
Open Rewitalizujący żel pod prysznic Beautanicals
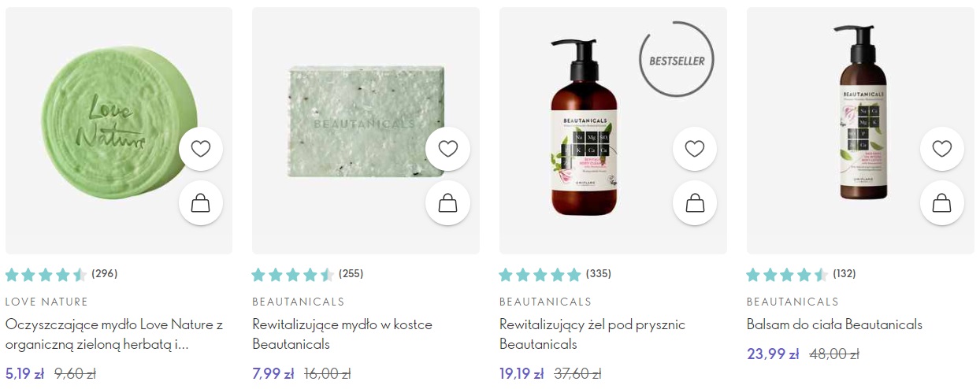[x=592, y=334]
